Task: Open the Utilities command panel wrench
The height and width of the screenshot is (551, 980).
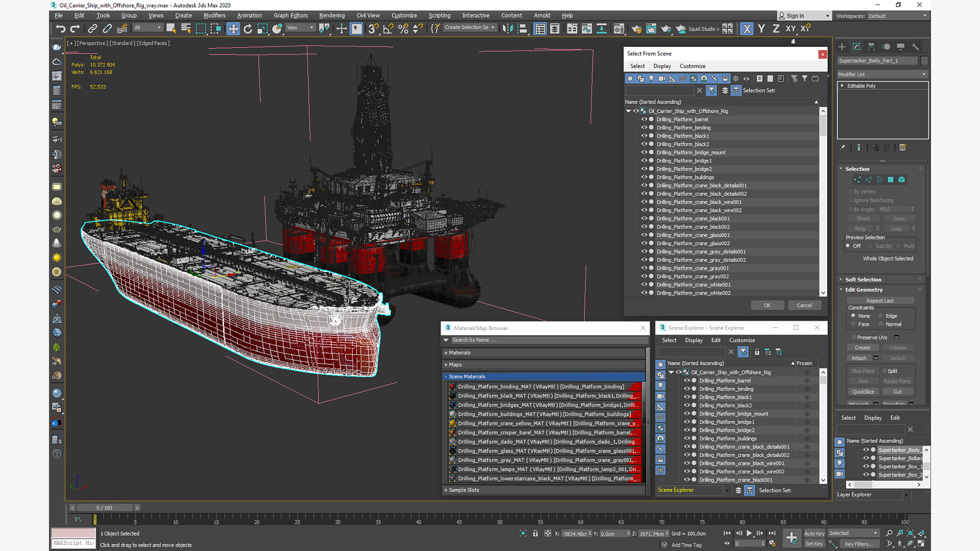Action: (915, 46)
